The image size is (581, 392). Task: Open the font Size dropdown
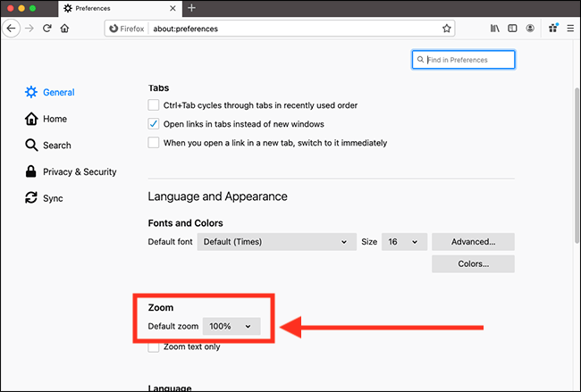404,242
